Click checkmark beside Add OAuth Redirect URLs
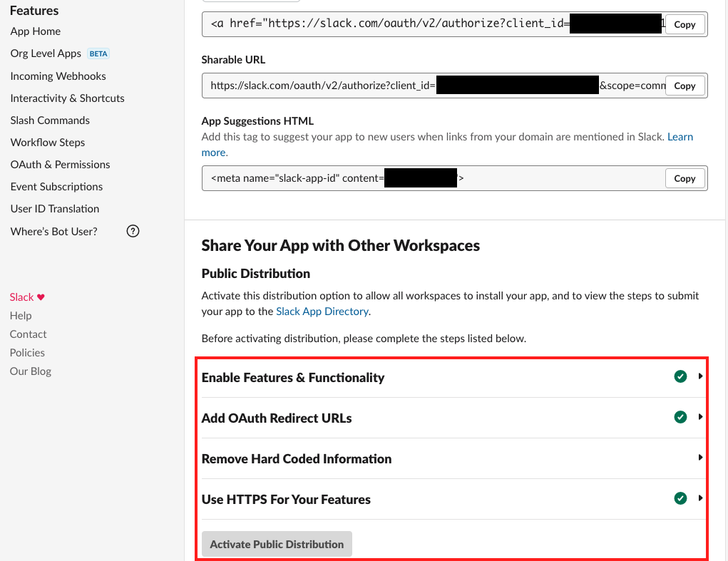 [x=681, y=417]
